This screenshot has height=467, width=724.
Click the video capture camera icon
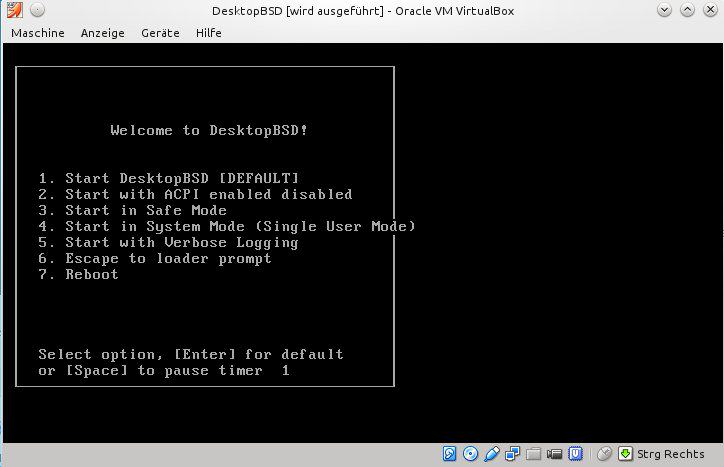pos(555,455)
